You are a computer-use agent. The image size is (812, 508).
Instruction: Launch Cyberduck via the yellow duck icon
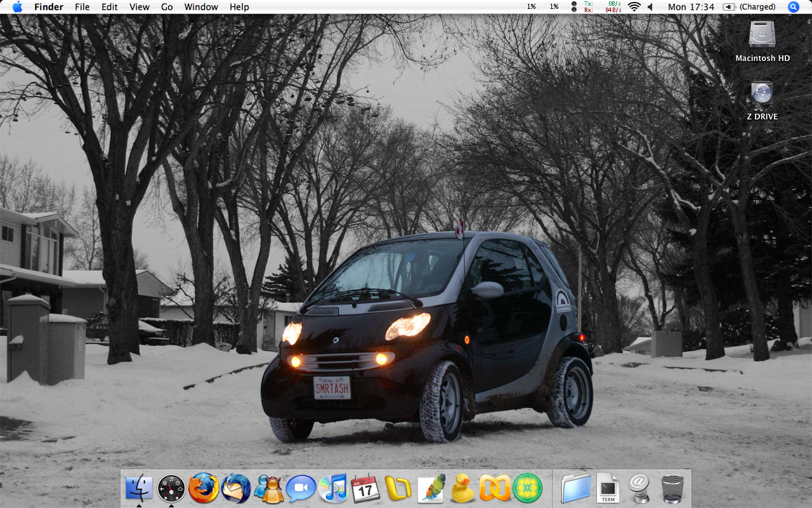coord(462,488)
